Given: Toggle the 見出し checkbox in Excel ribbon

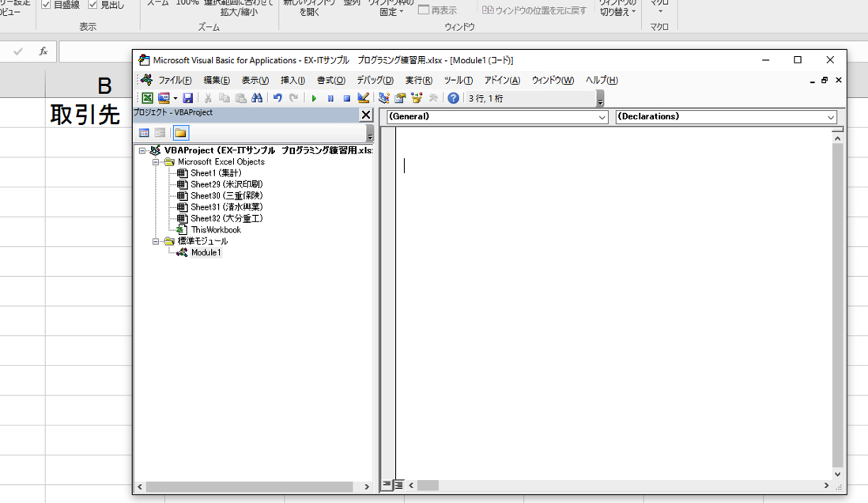Looking at the screenshot, I should coord(93,5).
